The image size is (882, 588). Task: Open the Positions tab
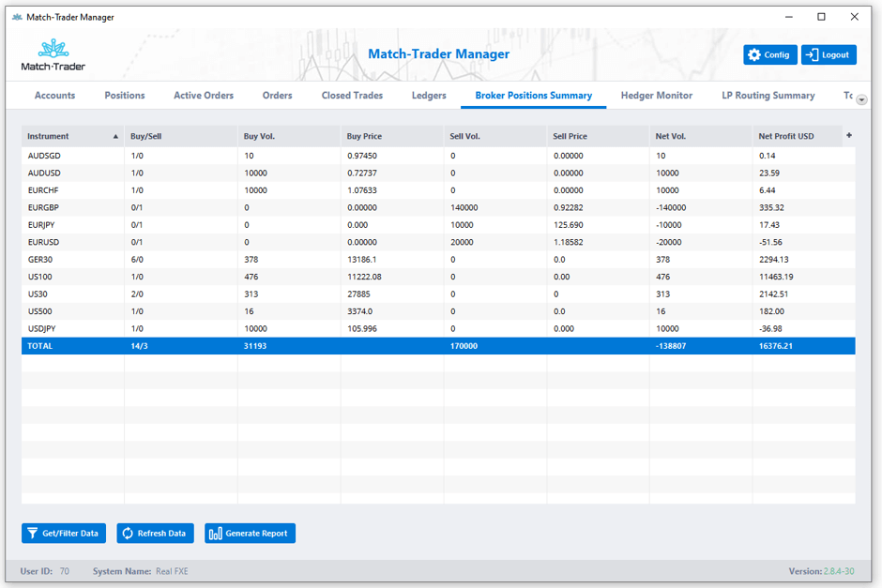(125, 95)
